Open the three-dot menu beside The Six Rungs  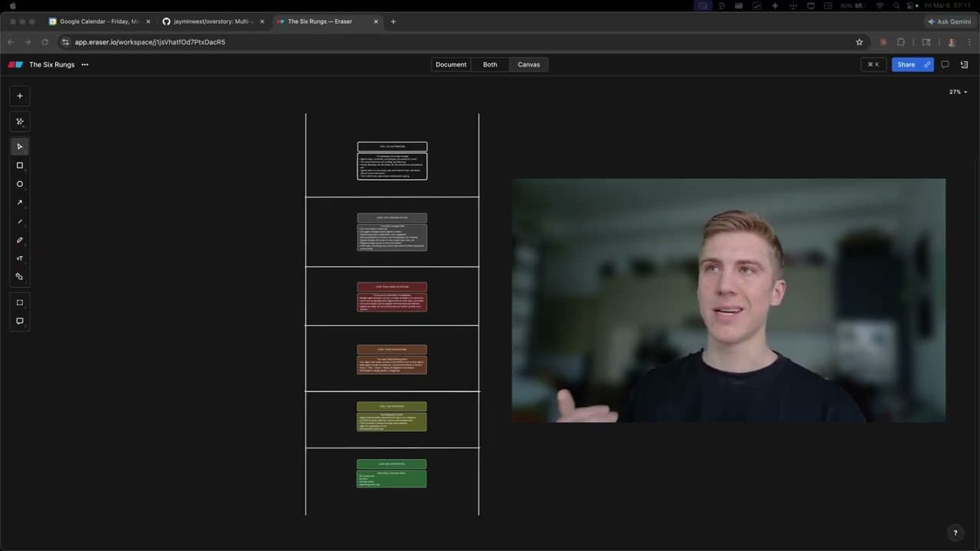coord(85,64)
